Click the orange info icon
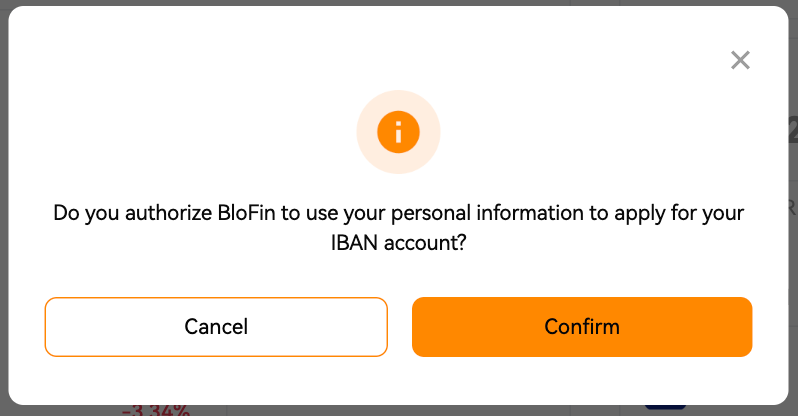Viewport: 798px width, 416px height. click(398, 132)
